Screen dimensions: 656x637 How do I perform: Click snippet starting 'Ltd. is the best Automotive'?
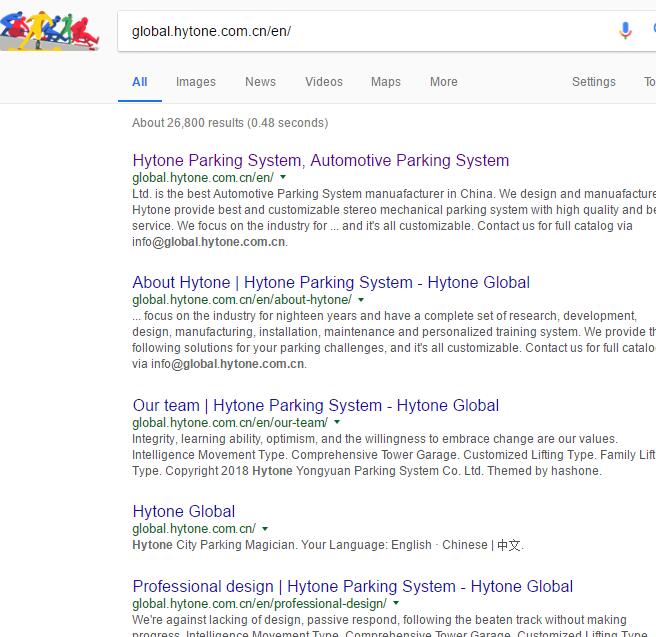pyautogui.click(x=394, y=217)
